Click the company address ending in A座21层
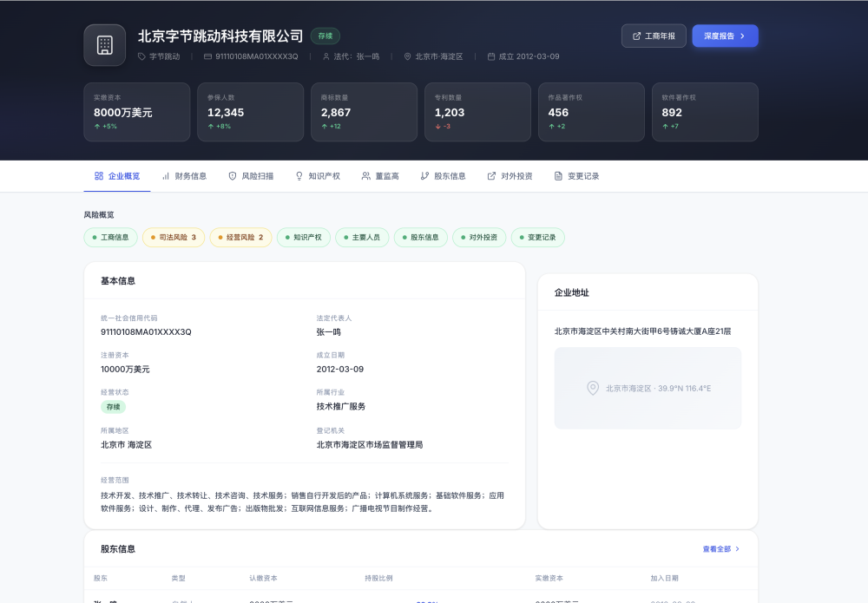The height and width of the screenshot is (603, 868). (x=642, y=331)
